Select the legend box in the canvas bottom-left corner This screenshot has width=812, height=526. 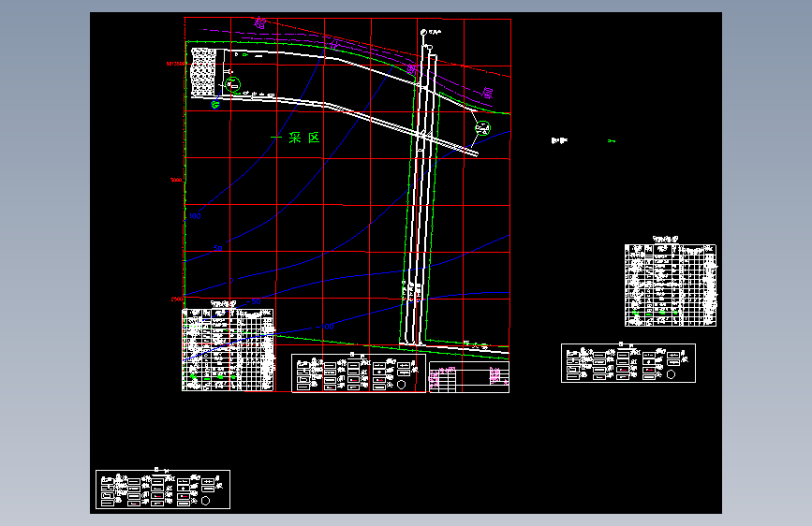163,489
